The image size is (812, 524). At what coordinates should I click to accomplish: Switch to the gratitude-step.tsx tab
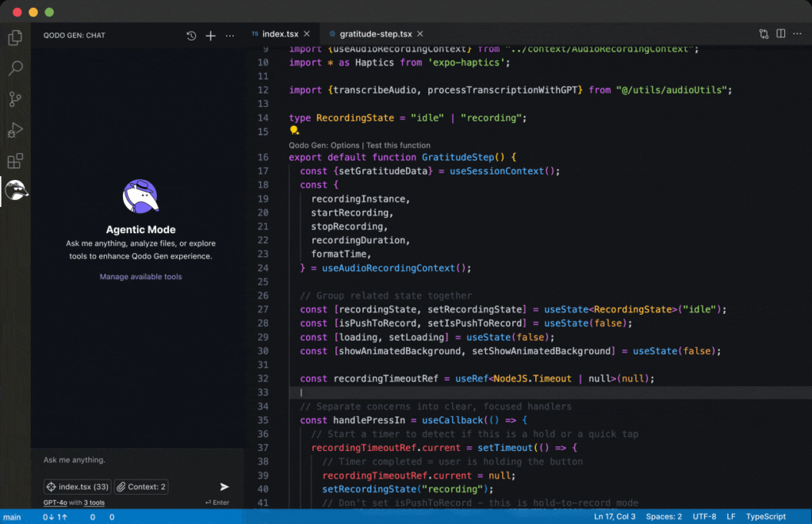(x=375, y=34)
